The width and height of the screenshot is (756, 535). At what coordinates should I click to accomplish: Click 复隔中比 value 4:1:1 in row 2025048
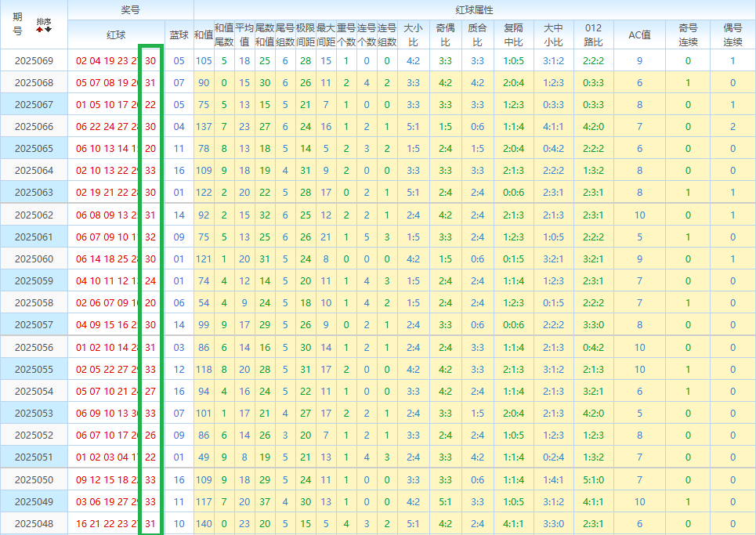(513, 523)
